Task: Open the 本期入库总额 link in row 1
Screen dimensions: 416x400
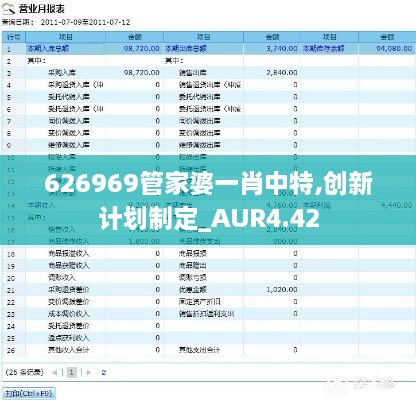Action: [x=48, y=49]
